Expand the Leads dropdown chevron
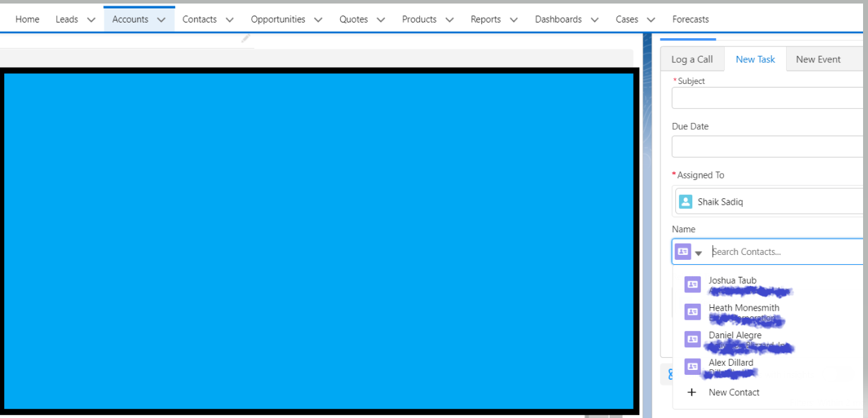This screenshot has height=418, width=868. (x=91, y=20)
